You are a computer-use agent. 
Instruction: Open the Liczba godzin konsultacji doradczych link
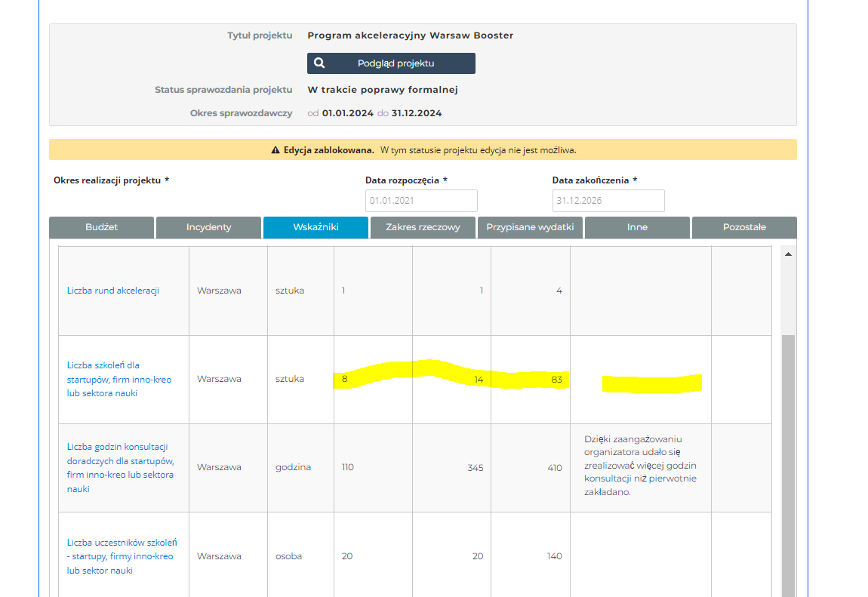coord(120,467)
